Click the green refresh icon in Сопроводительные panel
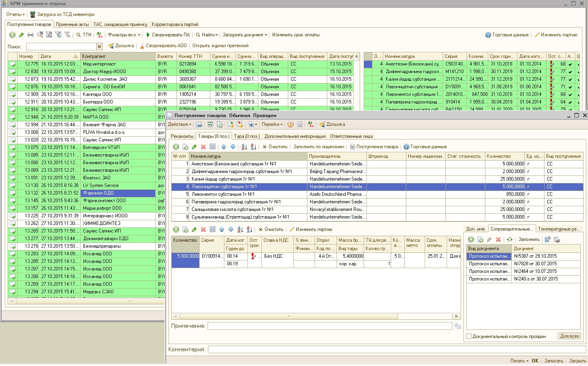The height and width of the screenshot is (366, 588). (x=509, y=239)
